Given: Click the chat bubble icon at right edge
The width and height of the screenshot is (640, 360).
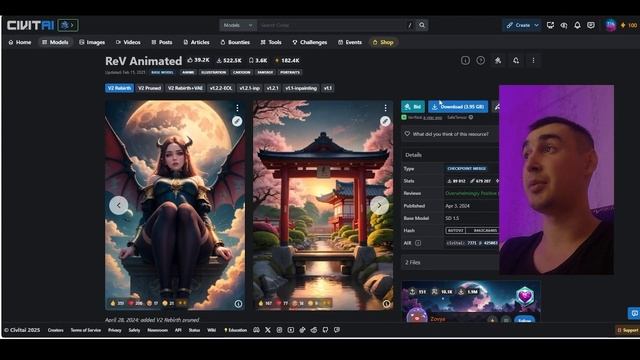Looking at the screenshot, I should (634, 313).
